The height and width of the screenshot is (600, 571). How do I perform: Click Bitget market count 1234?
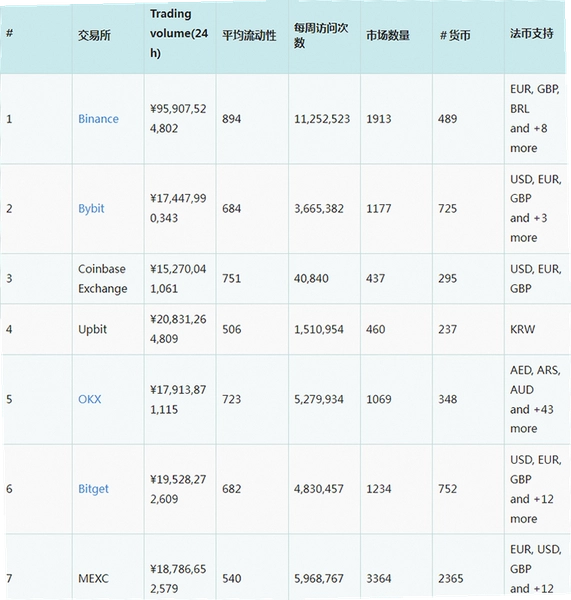point(378,489)
